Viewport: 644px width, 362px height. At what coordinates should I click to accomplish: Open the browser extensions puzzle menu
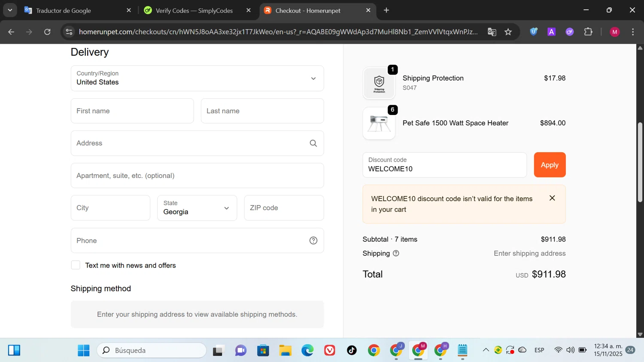click(x=588, y=32)
